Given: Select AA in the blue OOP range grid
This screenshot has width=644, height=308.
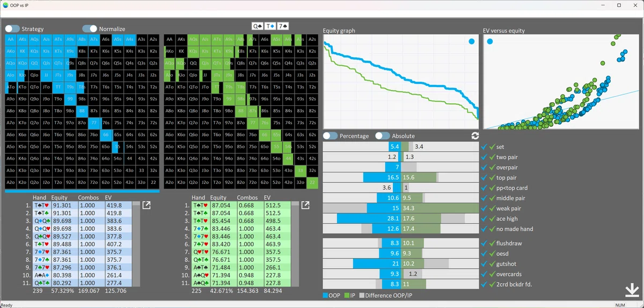Looking at the screenshot, I should tap(11, 39).
